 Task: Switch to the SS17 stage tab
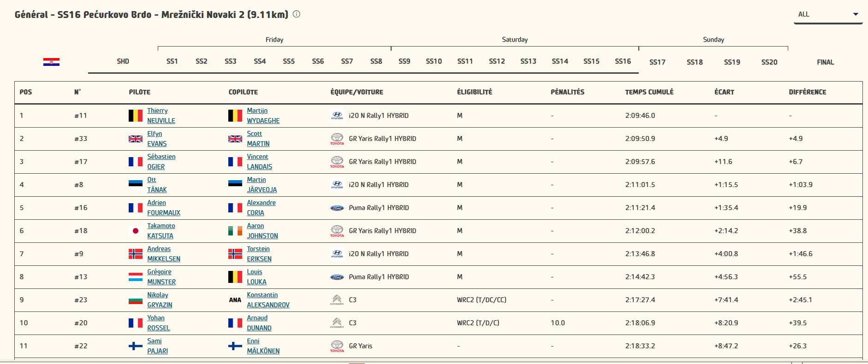(657, 62)
